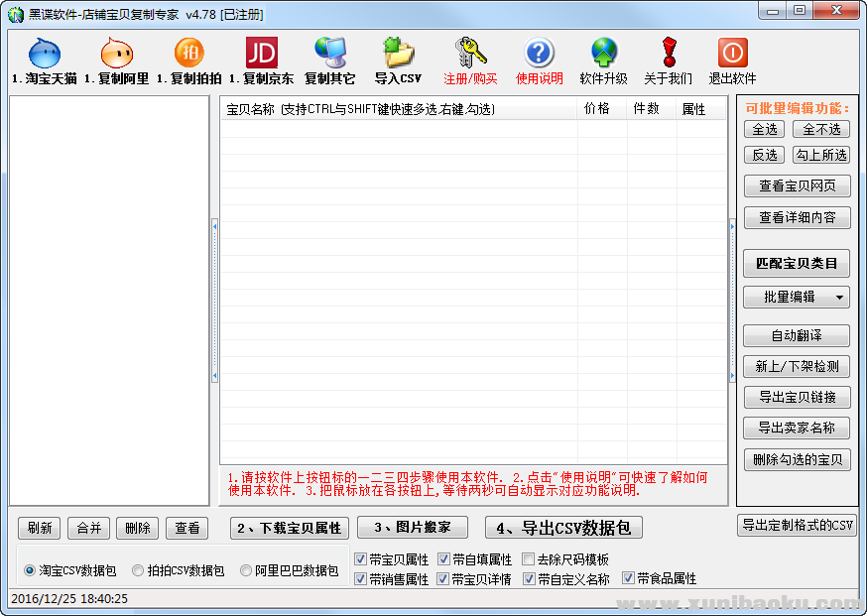Open 注册/购买 keys icon
Screen dimensions: 867x616
pos(470,54)
